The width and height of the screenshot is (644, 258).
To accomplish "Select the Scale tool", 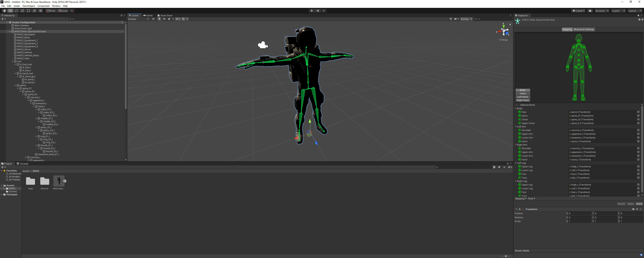I will [x=22, y=11].
